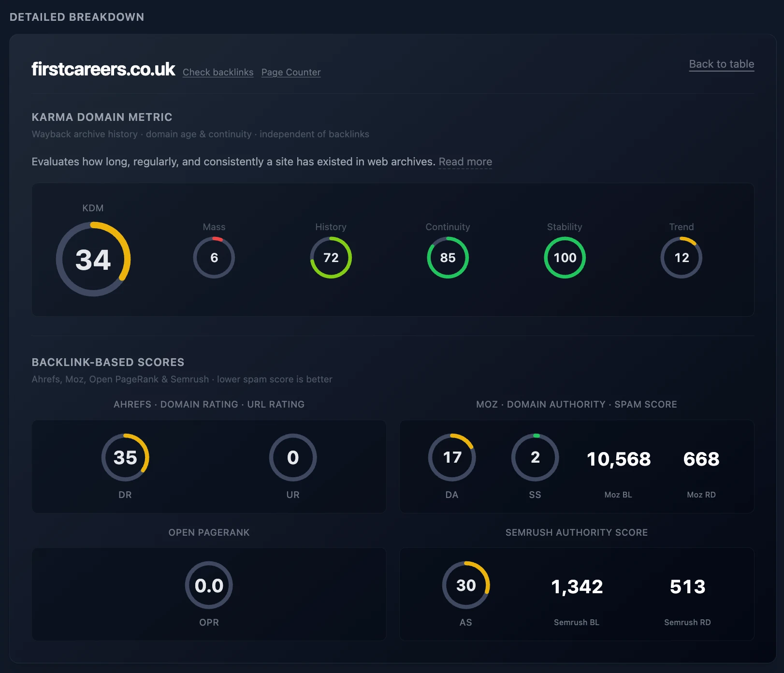Click the MOZ · DOMAIN AUTHORITY · SPAM SCORE label
Image resolution: width=784 pixels, height=673 pixels.
click(x=577, y=404)
